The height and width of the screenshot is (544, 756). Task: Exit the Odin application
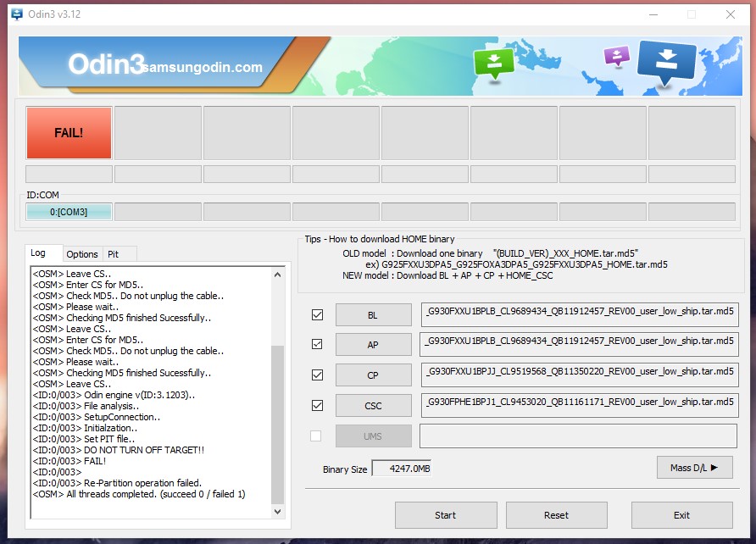681,515
